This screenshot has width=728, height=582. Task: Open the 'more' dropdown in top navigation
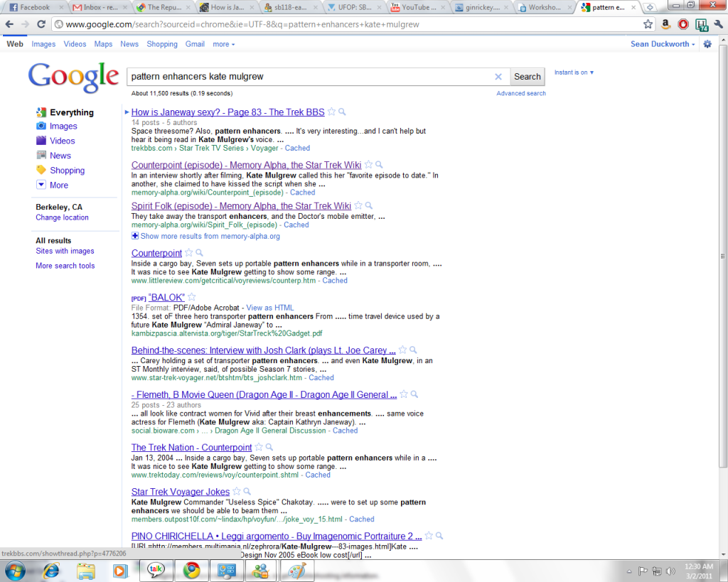click(x=224, y=44)
